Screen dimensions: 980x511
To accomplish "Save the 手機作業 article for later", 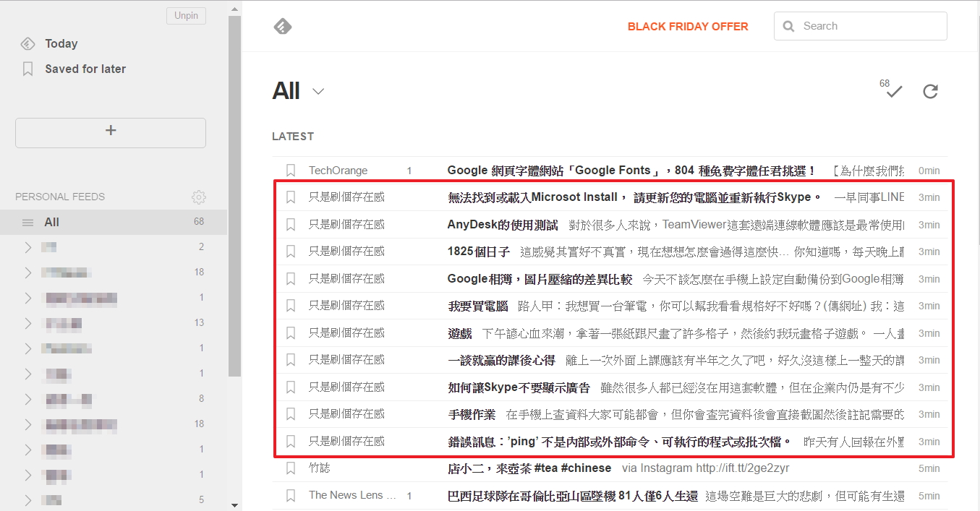I will point(291,414).
